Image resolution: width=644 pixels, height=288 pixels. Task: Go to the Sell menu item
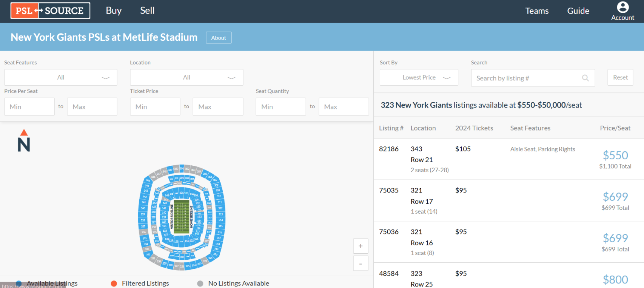coord(147,11)
